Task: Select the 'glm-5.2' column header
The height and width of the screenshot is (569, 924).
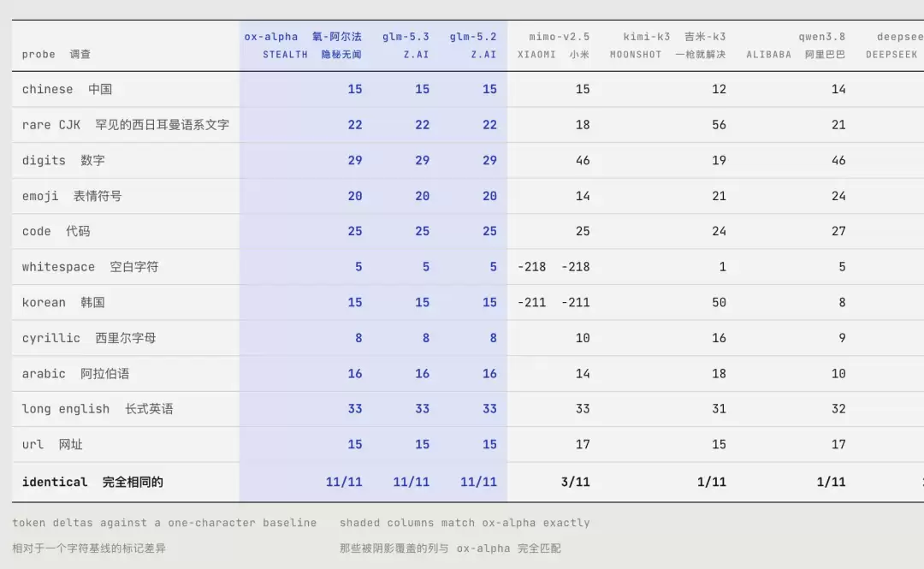Action: point(472,37)
